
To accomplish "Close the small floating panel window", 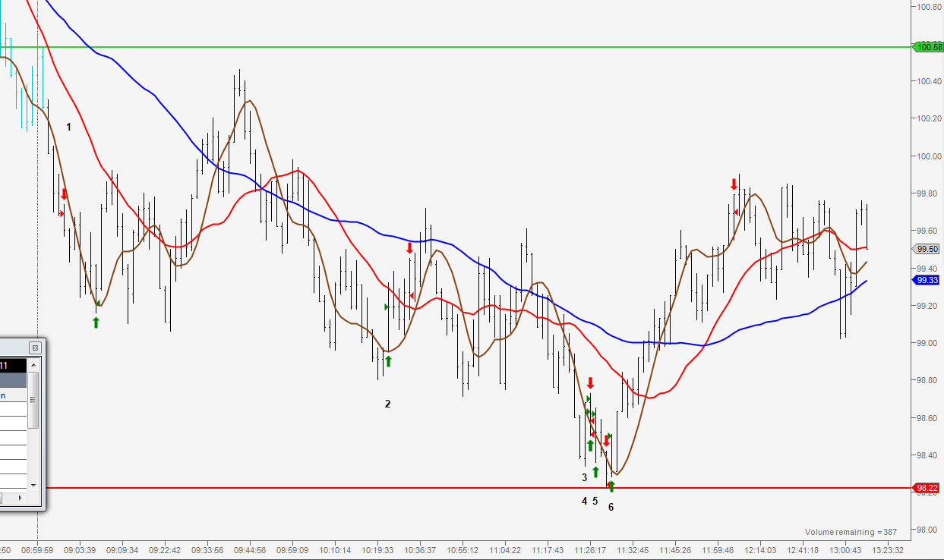I will click(34, 348).
